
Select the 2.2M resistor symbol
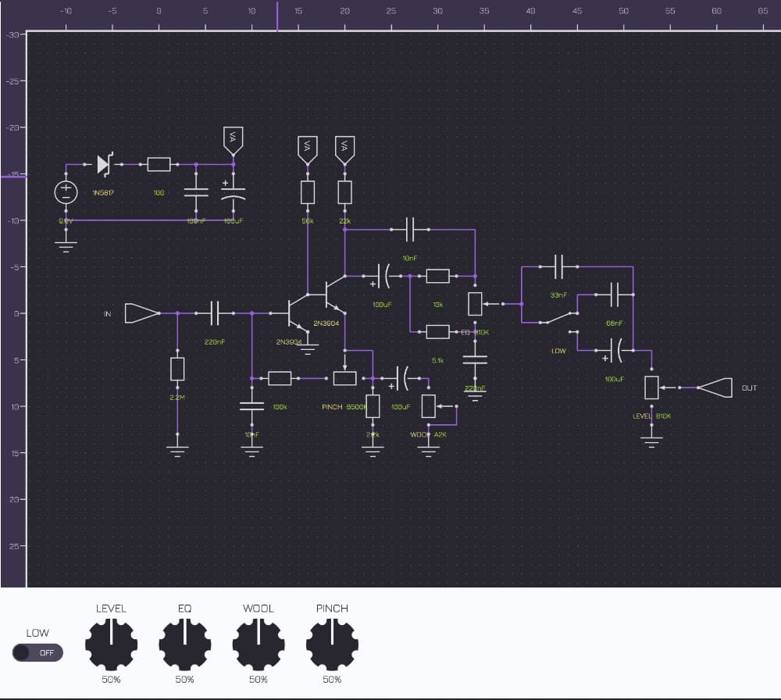coord(177,369)
